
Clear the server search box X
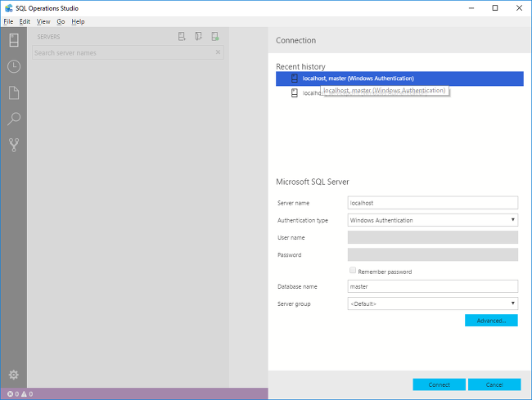(x=218, y=52)
